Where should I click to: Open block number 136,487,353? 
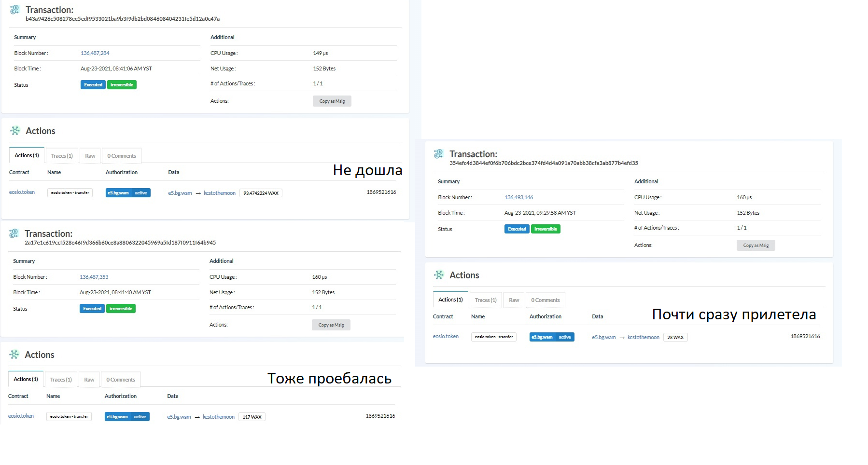point(94,277)
